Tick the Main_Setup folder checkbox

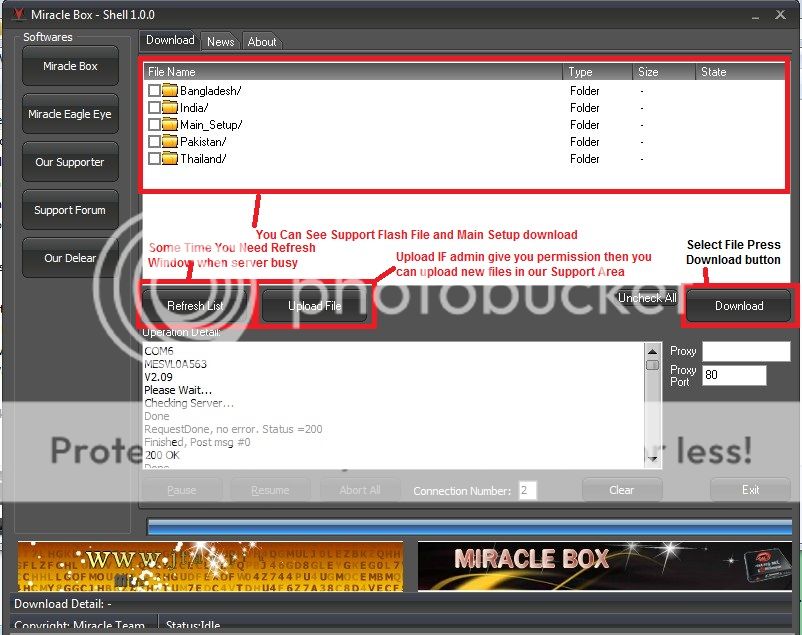tap(154, 124)
